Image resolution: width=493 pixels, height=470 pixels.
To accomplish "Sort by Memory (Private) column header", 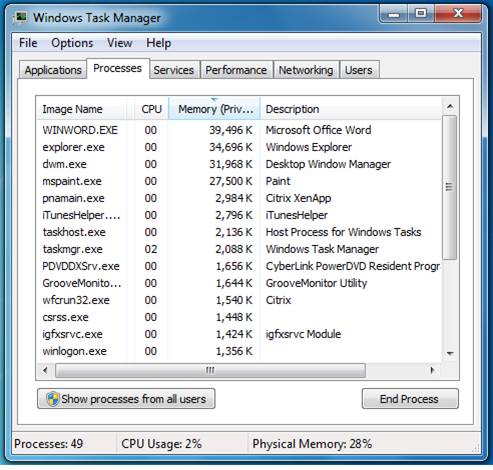I will coord(214,109).
